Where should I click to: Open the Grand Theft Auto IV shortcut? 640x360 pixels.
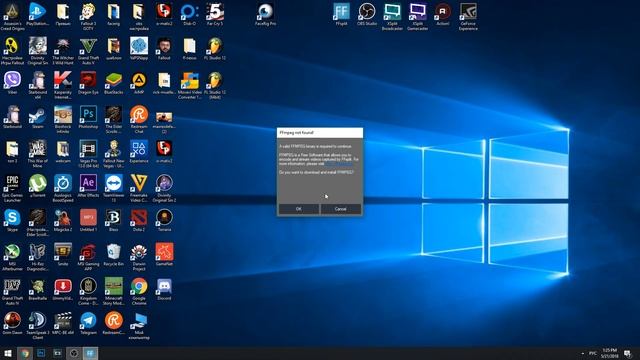(x=12, y=292)
